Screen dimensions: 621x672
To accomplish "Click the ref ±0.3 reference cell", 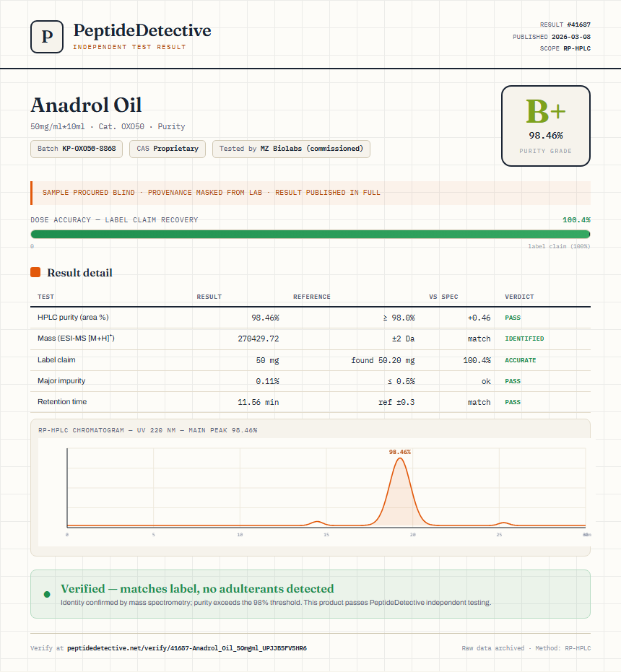I will (x=396, y=402).
